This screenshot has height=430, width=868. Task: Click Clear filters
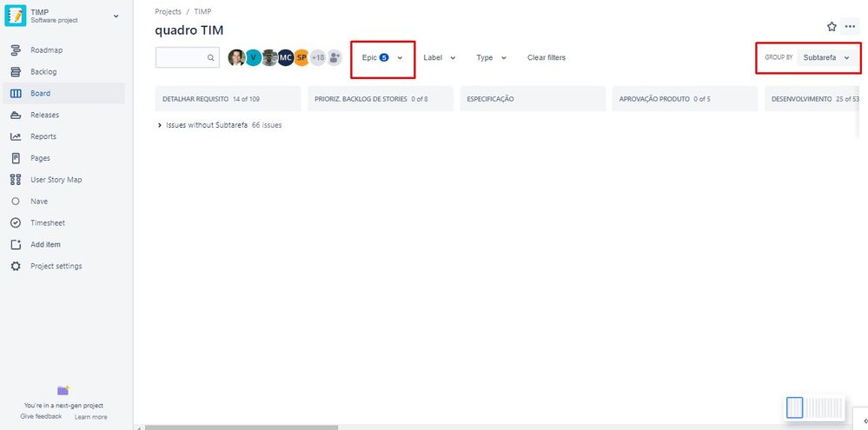click(547, 57)
